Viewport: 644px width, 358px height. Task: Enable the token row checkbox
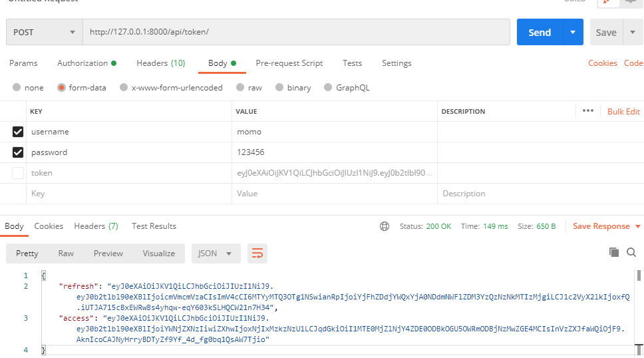(18, 173)
